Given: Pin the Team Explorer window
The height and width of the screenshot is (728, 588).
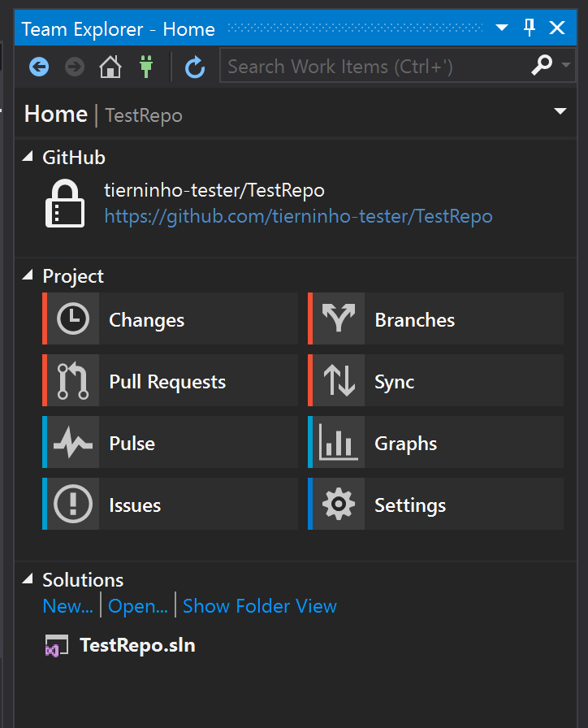Looking at the screenshot, I should [529, 28].
